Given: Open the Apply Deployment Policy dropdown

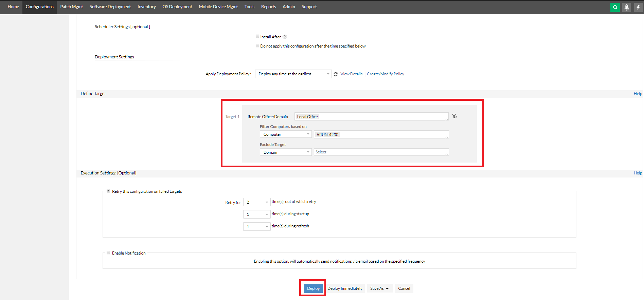Looking at the screenshot, I should coord(293,74).
